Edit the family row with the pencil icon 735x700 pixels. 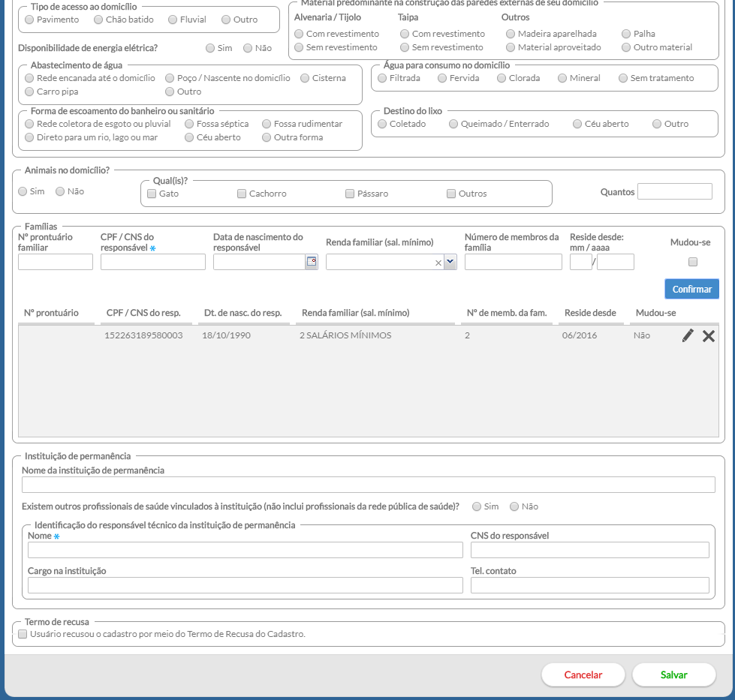tap(688, 335)
